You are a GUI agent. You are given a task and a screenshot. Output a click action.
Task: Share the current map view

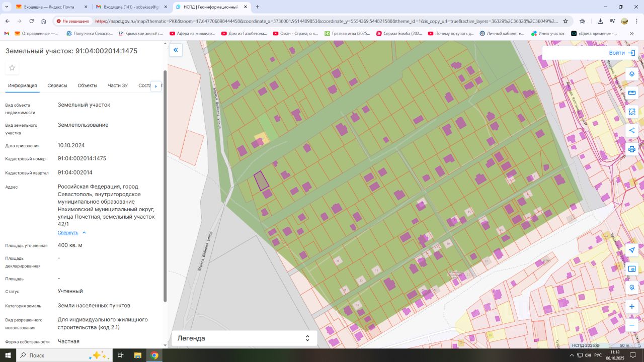click(632, 131)
